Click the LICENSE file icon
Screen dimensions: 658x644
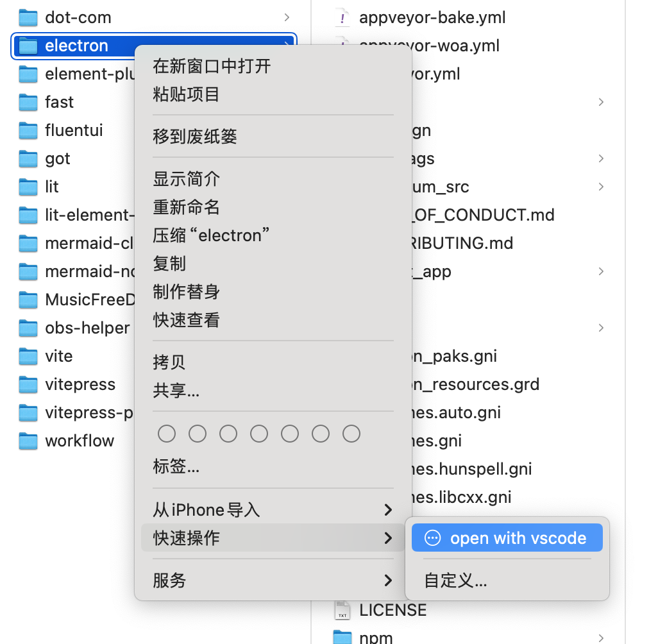pos(342,610)
